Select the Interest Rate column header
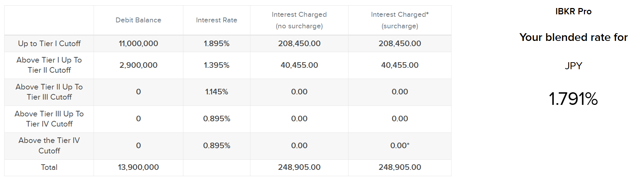 (217, 20)
